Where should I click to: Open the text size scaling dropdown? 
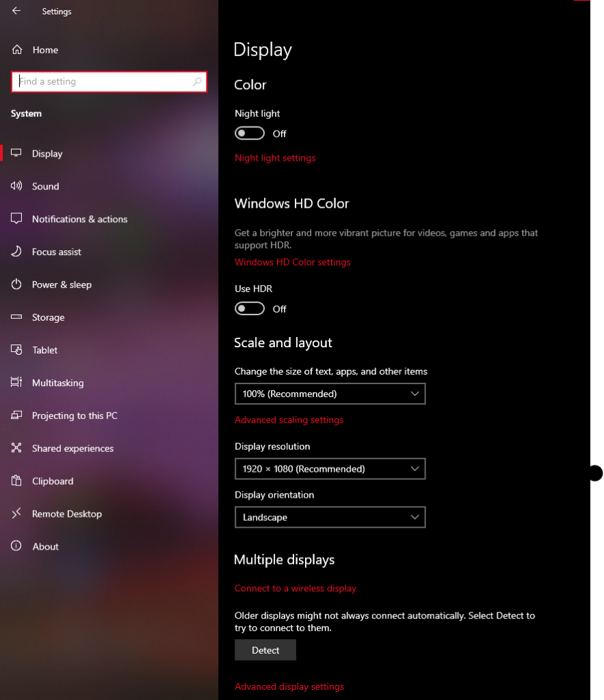[330, 394]
